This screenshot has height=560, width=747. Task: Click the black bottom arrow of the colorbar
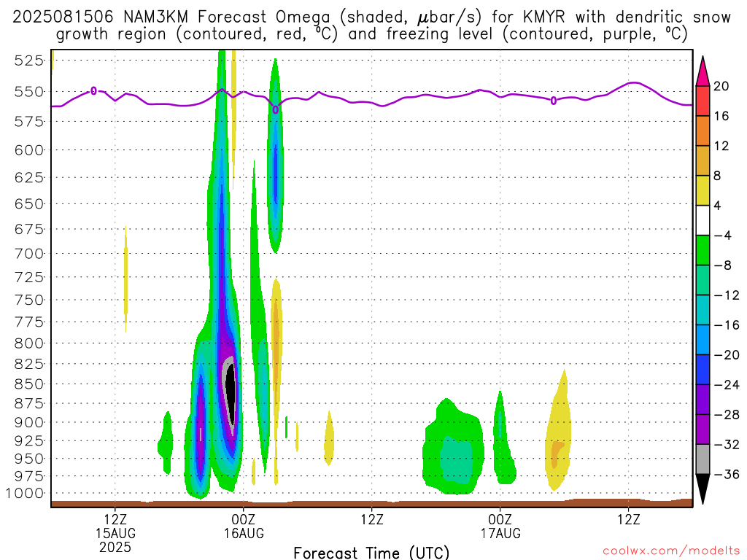pyautogui.click(x=703, y=489)
